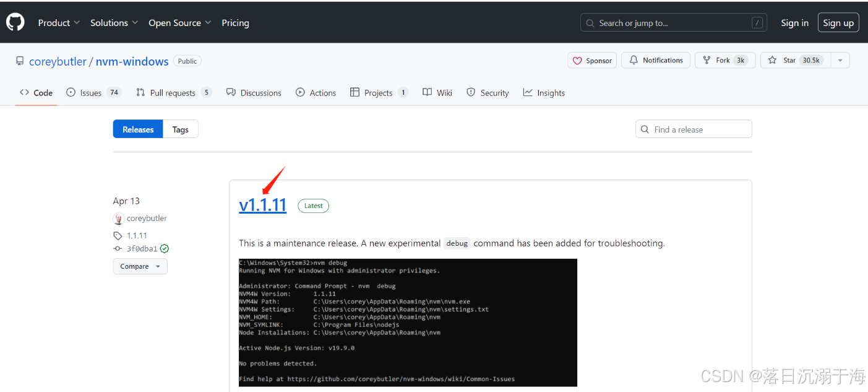Open commit 3f0dba1 link
868x392 pixels.
(x=142, y=249)
